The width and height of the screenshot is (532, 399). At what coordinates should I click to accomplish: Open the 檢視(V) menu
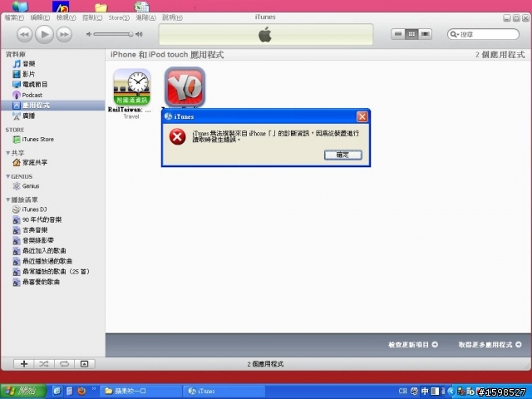tap(66, 17)
